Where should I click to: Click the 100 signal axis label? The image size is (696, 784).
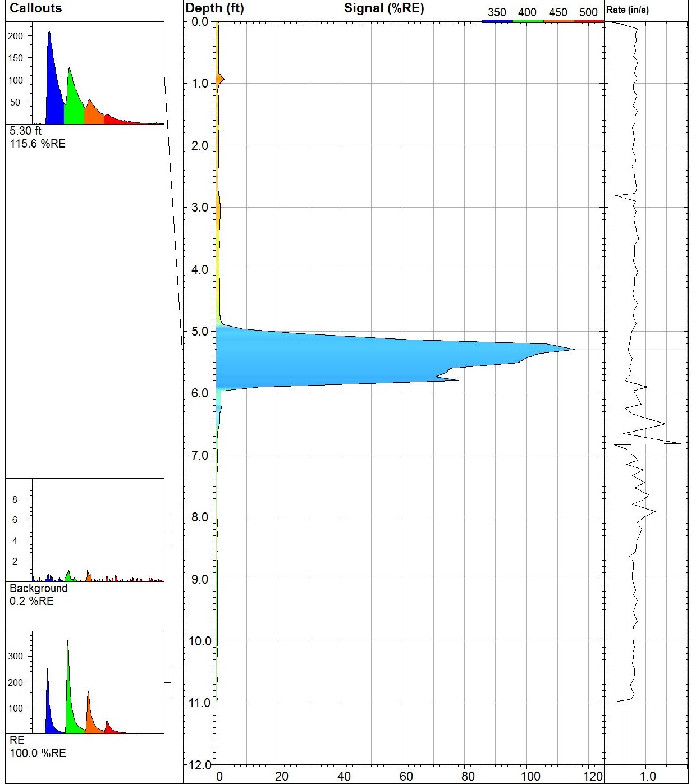click(530, 777)
